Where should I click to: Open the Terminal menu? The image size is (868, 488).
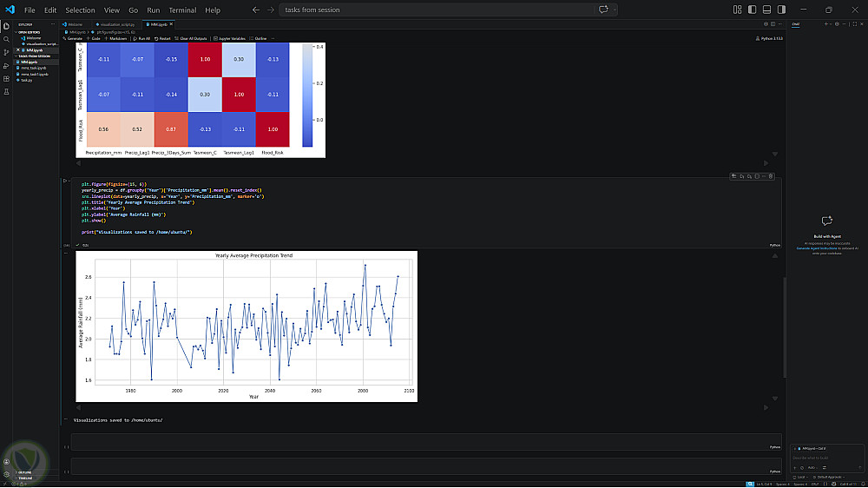(x=182, y=10)
